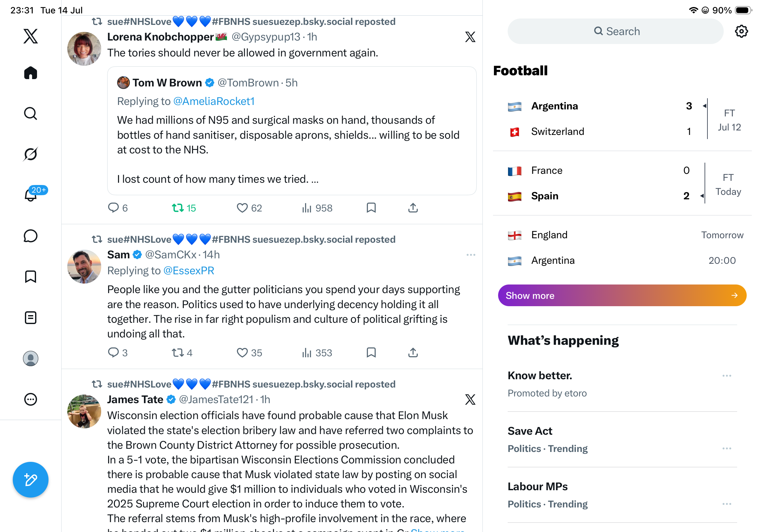The width and height of the screenshot is (762, 532).
Task: Open James Tate's profile picture
Action: point(84,411)
